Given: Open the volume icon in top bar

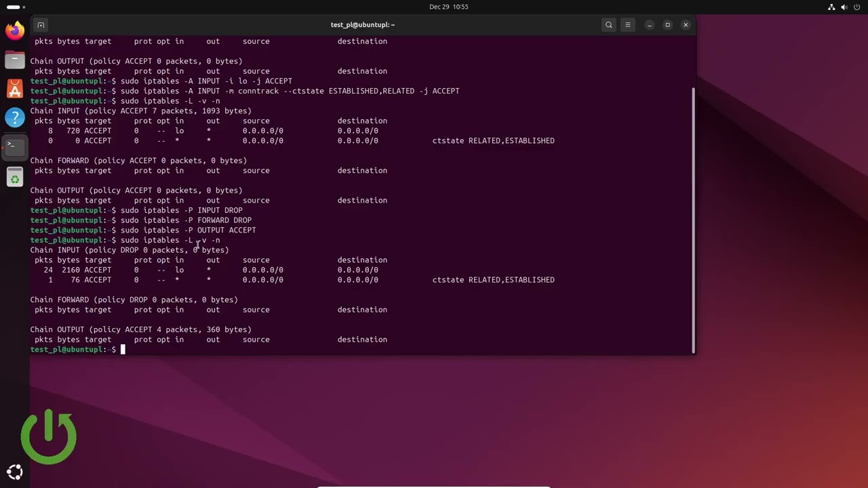Looking at the screenshot, I should click(844, 7).
